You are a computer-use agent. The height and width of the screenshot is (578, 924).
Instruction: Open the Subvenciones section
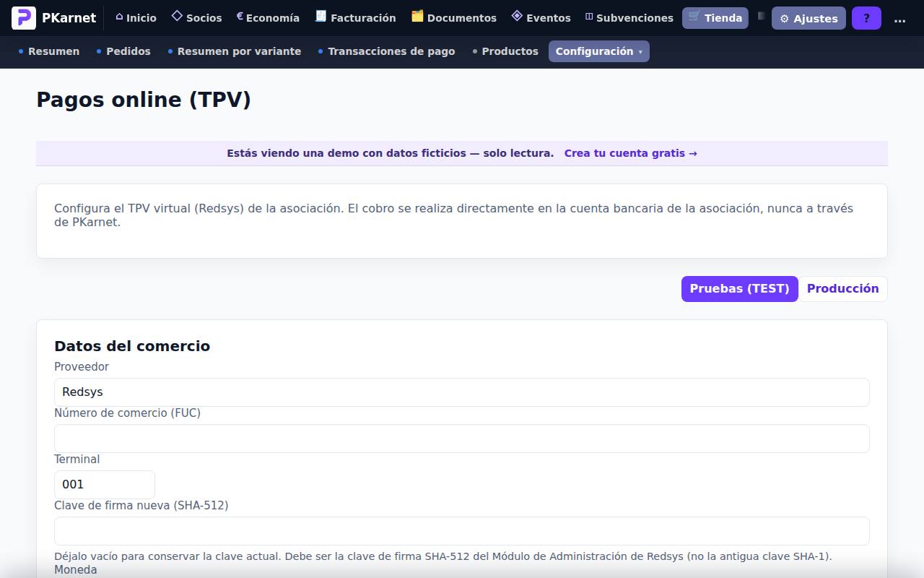pyautogui.click(x=628, y=18)
